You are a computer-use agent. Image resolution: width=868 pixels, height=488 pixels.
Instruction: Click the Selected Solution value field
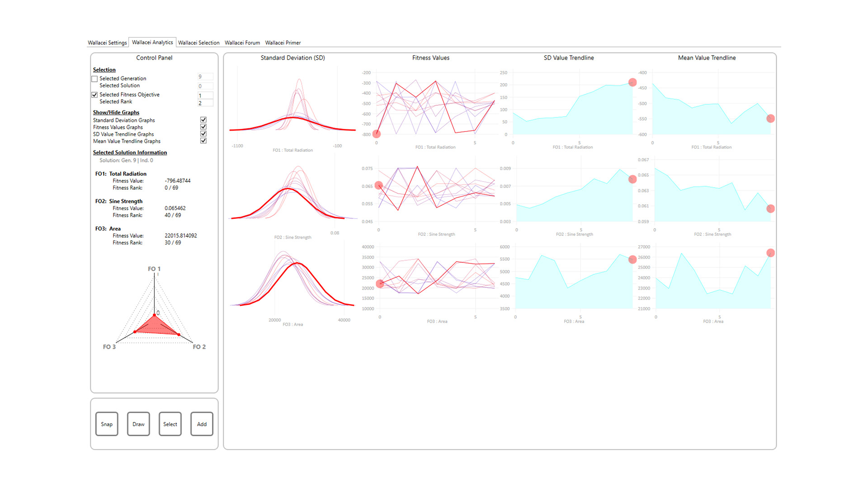tap(205, 86)
